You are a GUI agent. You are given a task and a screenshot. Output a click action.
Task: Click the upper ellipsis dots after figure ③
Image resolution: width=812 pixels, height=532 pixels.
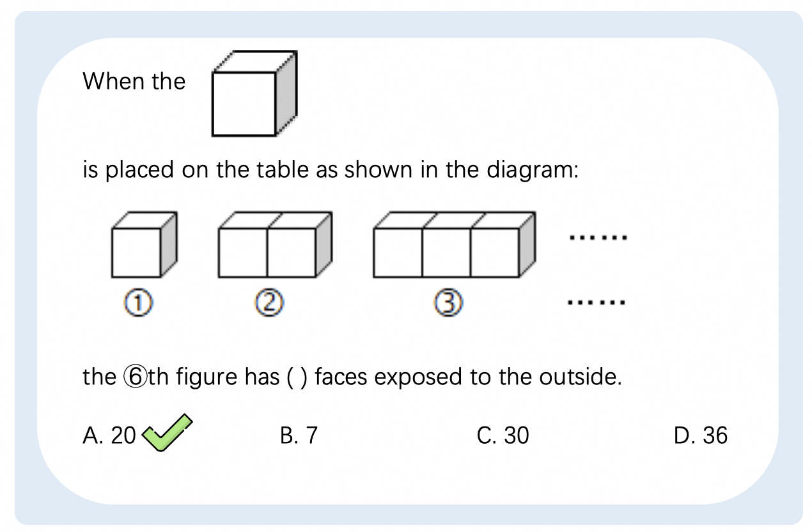pyautogui.click(x=598, y=239)
